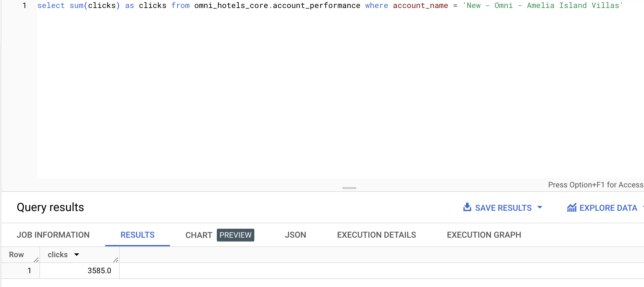Click the Row column resize handle
644x287 pixels.
[x=36, y=260]
